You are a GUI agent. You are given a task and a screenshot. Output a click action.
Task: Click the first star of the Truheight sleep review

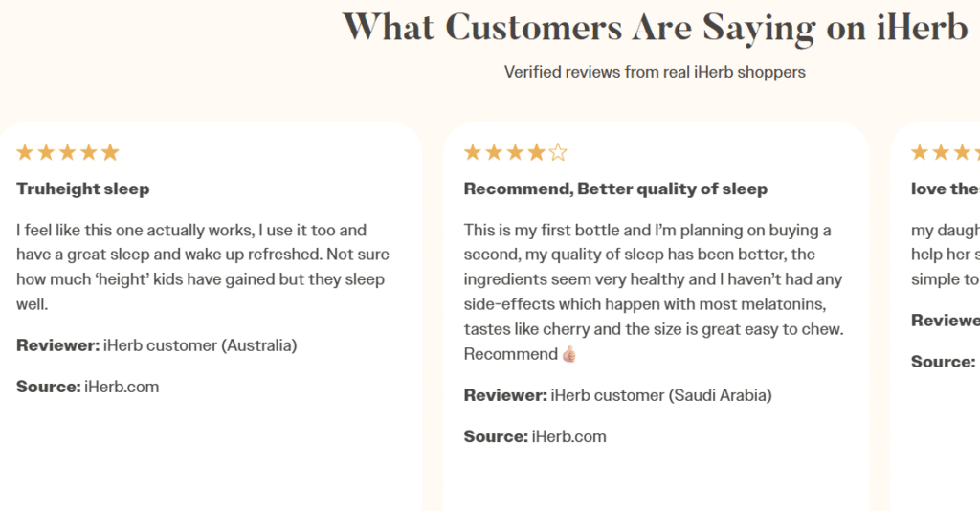point(25,152)
